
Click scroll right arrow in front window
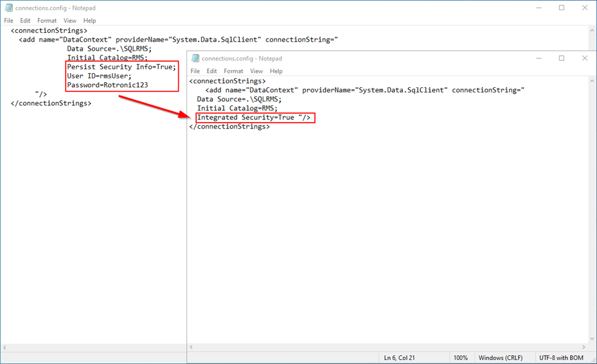pyautogui.click(x=584, y=347)
